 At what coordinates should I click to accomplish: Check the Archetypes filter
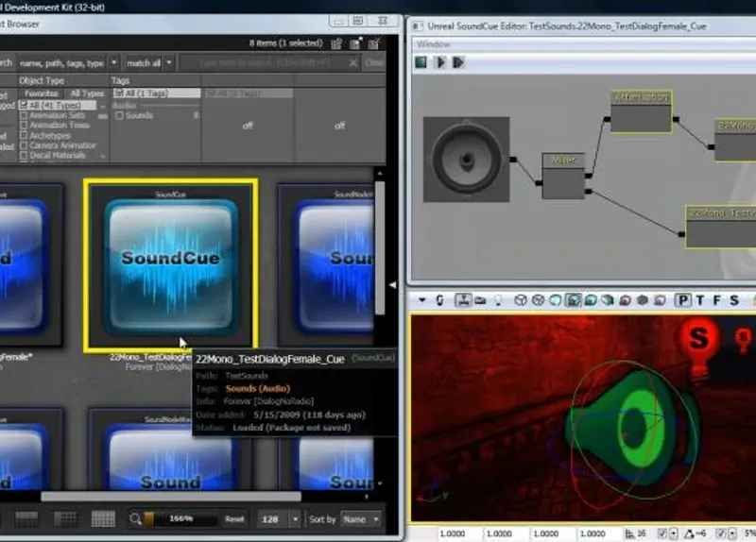[24, 135]
